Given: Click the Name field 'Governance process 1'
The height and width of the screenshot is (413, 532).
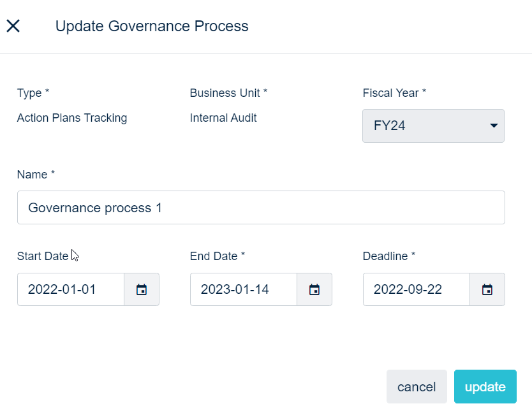Looking at the screenshot, I should 261,208.
